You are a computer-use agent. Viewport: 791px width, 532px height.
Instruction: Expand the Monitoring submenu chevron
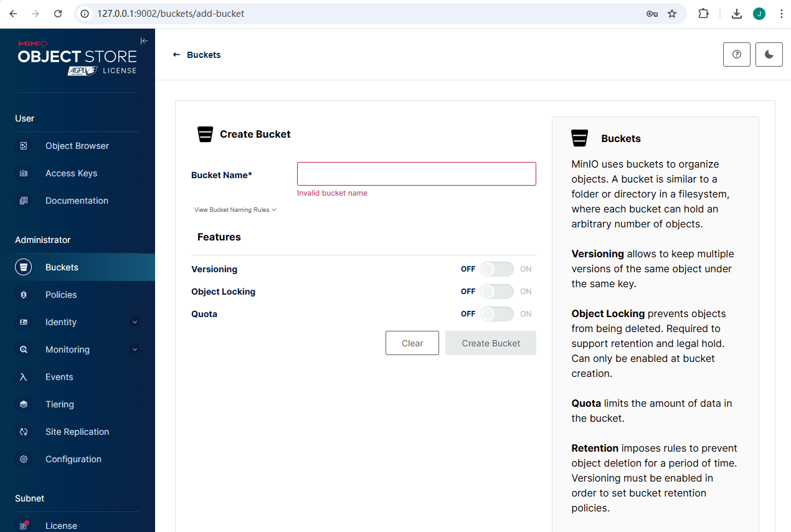point(135,349)
